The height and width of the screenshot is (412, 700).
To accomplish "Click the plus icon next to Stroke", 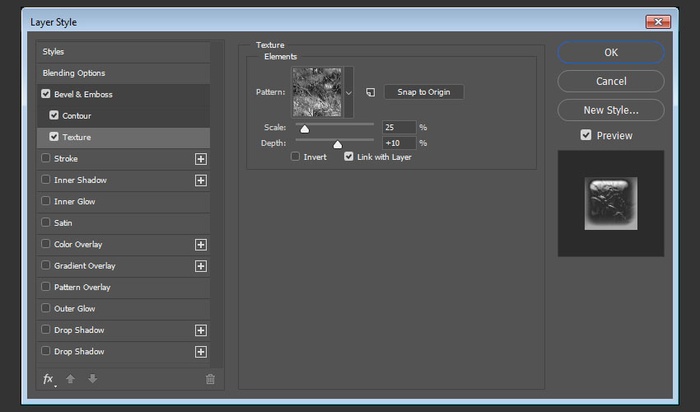I will pyautogui.click(x=200, y=159).
